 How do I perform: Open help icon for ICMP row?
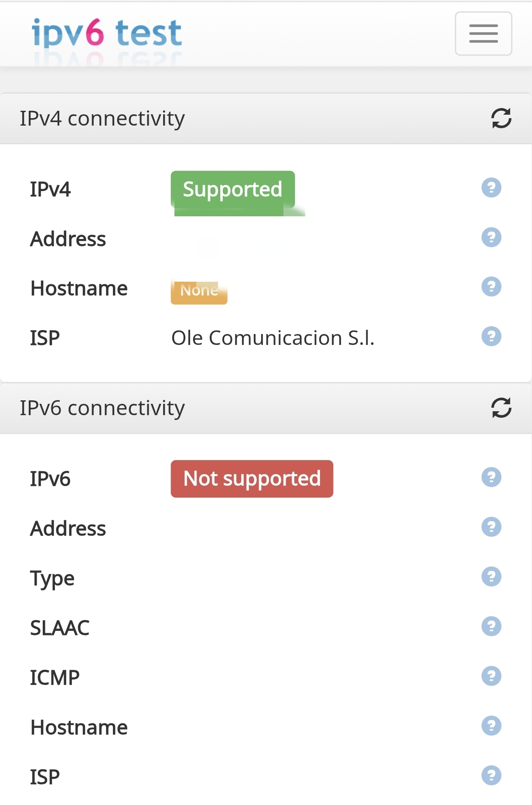[x=491, y=676]
